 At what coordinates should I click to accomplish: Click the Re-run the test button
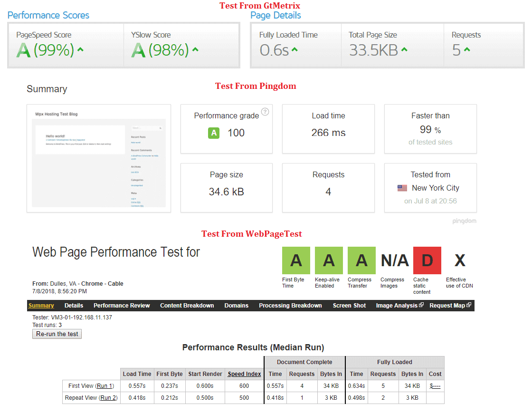pyautogui.click(x=57, y=334)
